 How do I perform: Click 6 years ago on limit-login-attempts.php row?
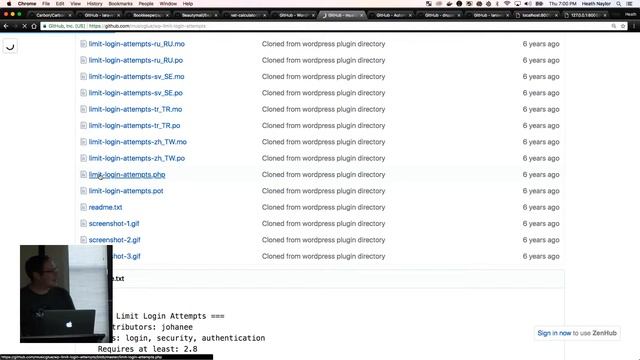(x=541, y=174)
